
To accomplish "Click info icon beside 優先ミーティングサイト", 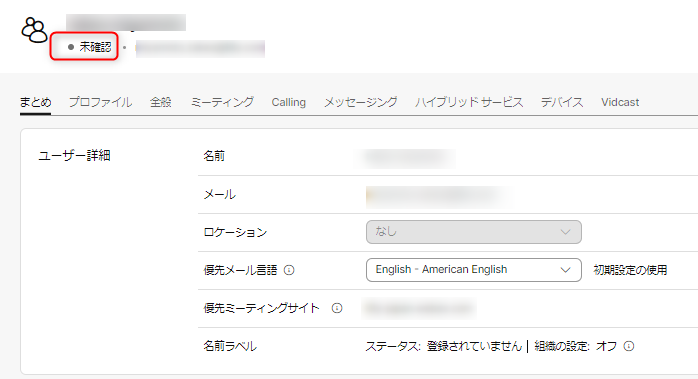I will coord(337,308).
